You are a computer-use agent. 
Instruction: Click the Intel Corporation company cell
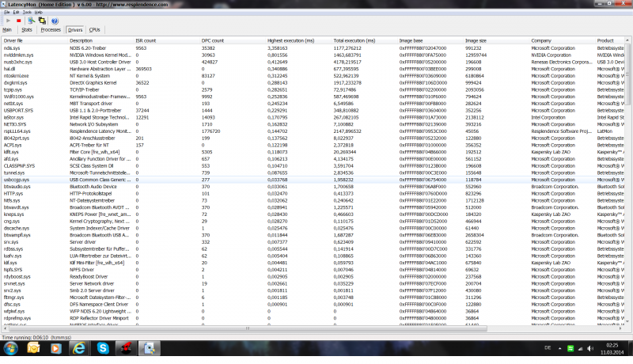coord(548,117)
